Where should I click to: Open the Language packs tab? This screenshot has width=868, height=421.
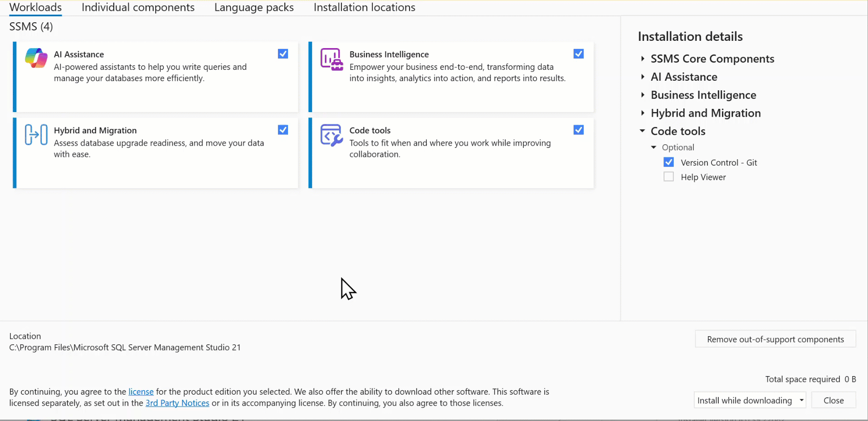coord(254,7)
